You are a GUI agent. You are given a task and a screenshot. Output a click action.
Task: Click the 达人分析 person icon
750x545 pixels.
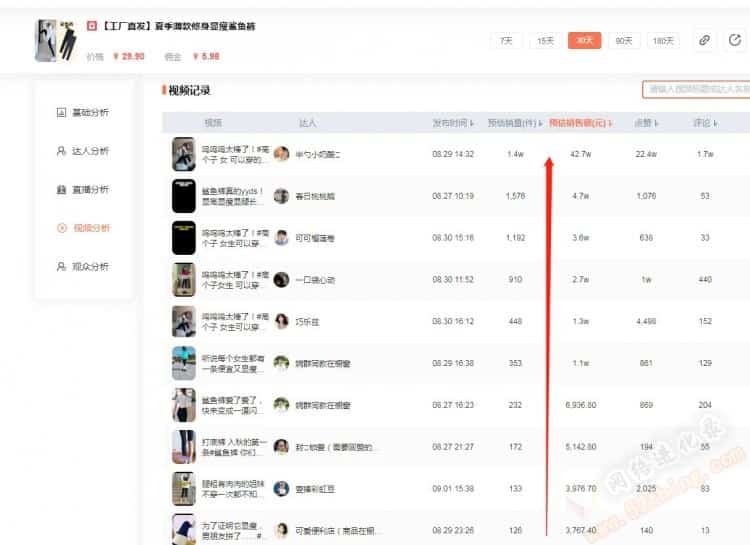click(x=61, y=151)
